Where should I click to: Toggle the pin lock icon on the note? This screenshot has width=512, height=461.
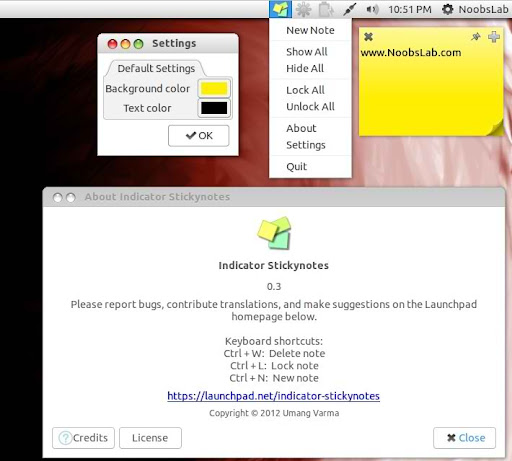coord(476,37)
